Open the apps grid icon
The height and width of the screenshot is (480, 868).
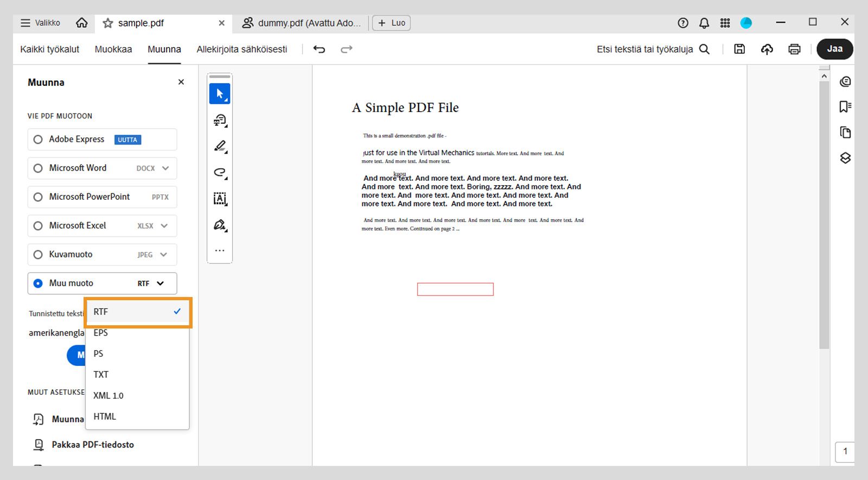pos(725,23)
